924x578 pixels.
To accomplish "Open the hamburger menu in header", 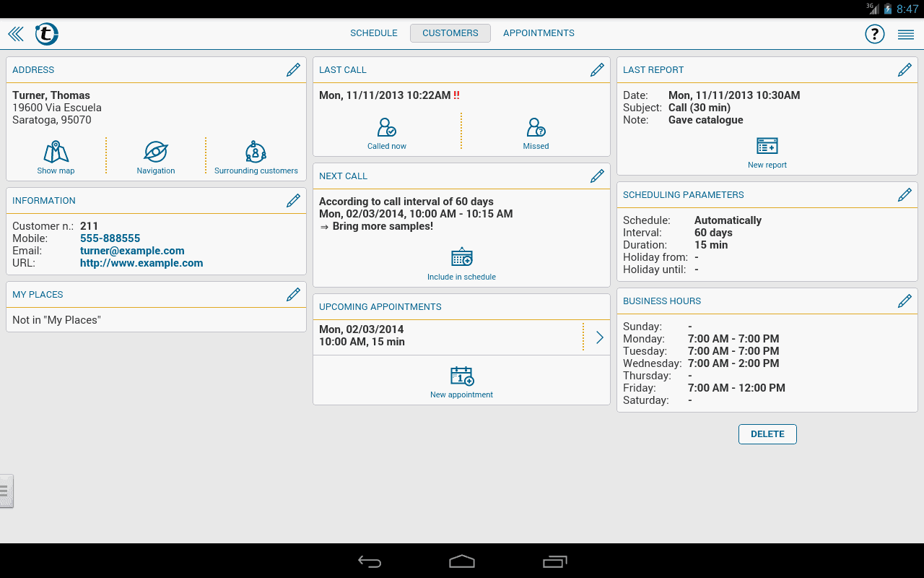I will coord(906,34).
